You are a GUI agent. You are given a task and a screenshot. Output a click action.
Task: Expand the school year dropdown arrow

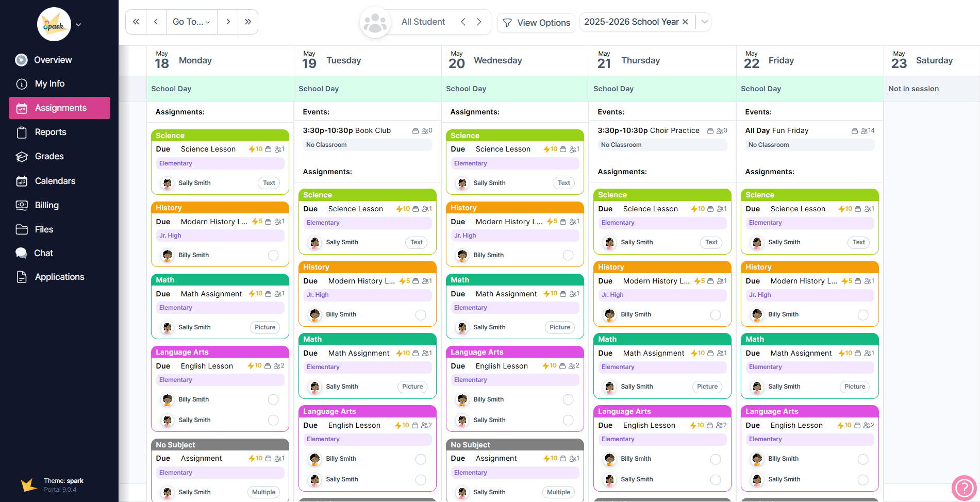[x=704, y=22]
